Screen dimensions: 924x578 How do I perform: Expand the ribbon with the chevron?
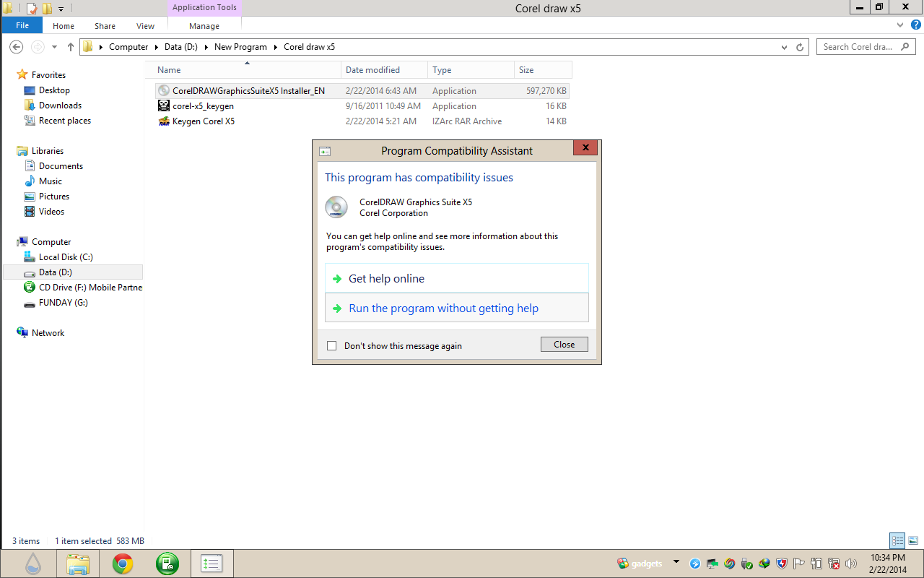click(899, 25)
